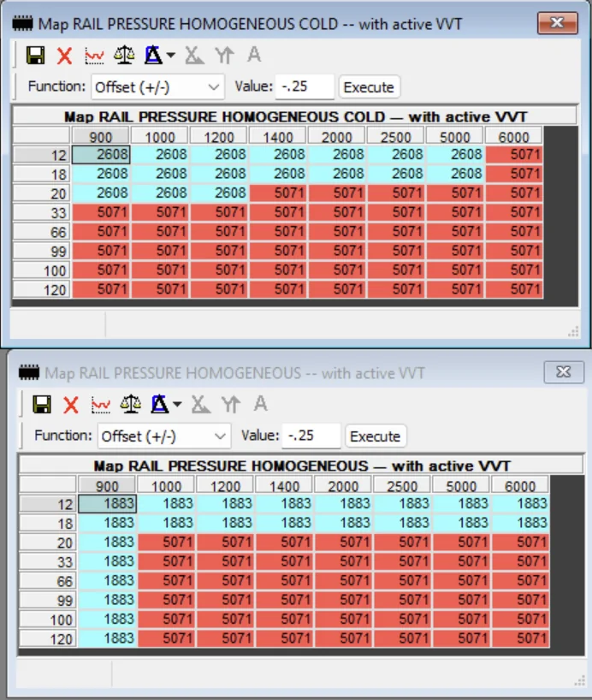
Task: Click balance scales compare icon in COLD map window
Action: coord(124,56)
